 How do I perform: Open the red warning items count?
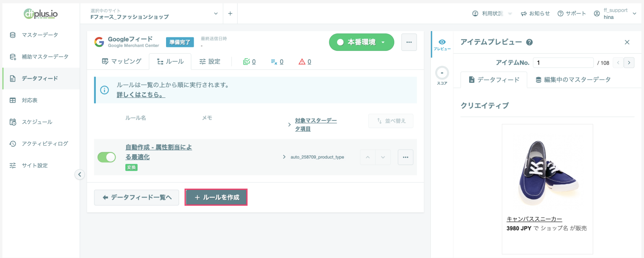pos(305,62)
